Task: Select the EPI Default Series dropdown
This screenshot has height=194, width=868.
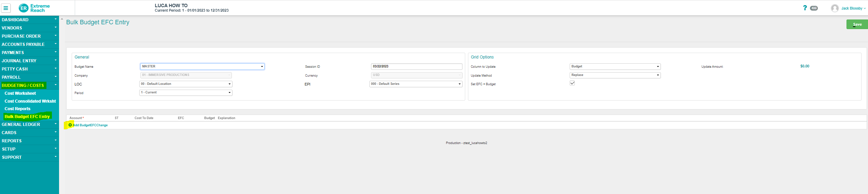Action: point(415,84)
